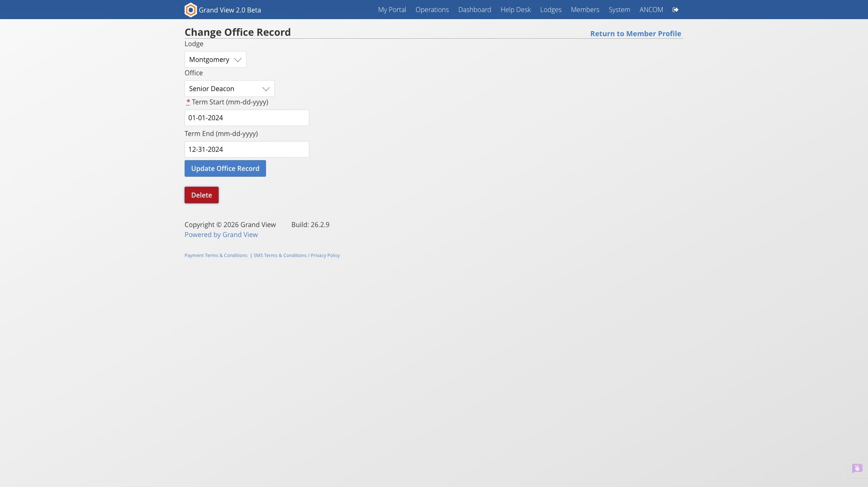
Task: Open SMS Terms & Conditions / Privacy Policy link
Action: pos(297,255)
